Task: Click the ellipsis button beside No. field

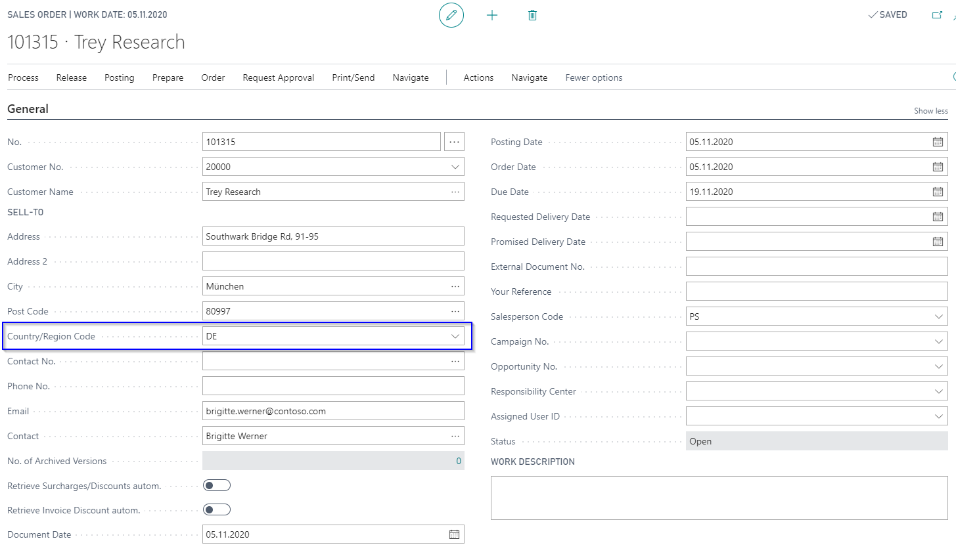Action: coord(454,142)
